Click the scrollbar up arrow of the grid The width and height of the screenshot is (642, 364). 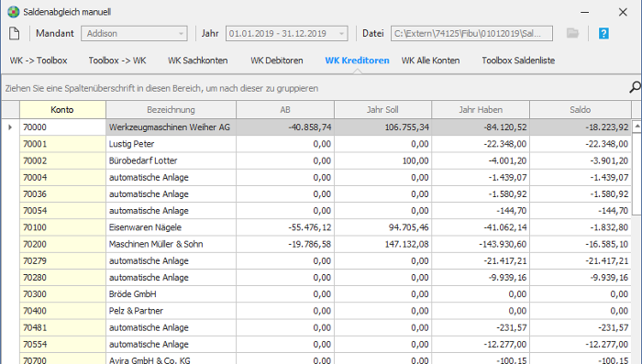click(x=636, y=127)
